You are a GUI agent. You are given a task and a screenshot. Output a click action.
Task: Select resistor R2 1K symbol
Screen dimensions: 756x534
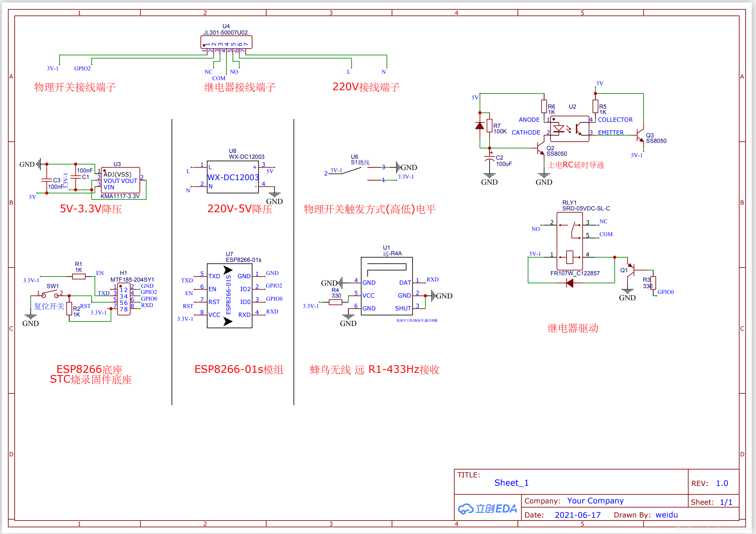69,309
